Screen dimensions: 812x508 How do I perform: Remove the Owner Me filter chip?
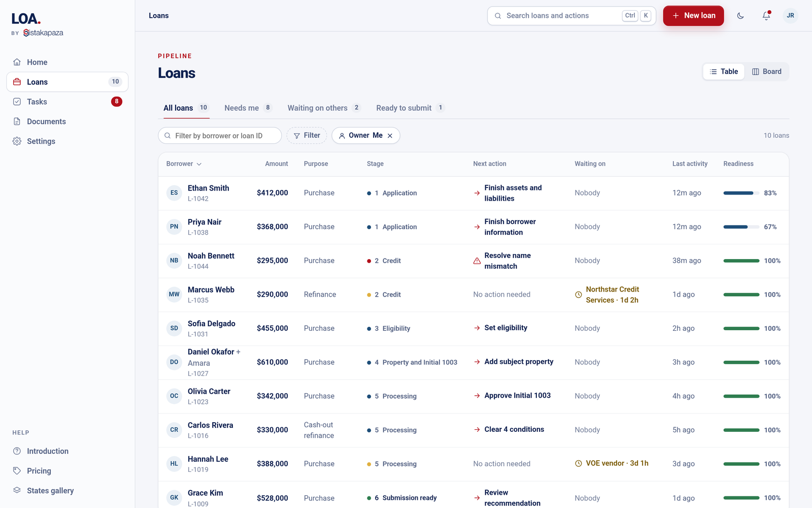[x=390, y=136]
